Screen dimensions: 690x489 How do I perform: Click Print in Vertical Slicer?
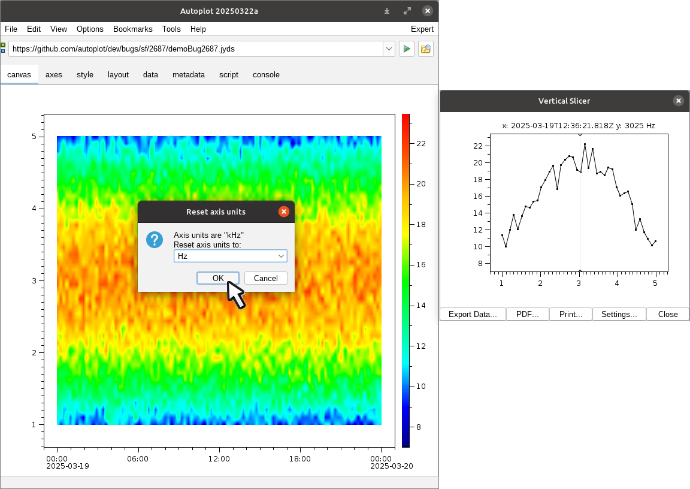click(x=571, y=314)
